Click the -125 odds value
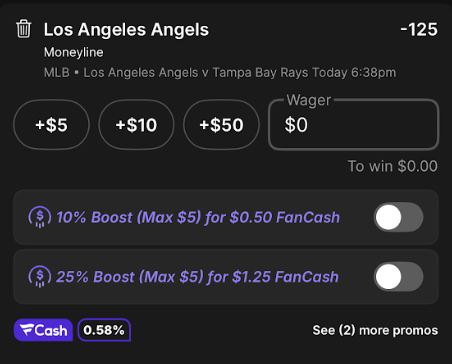This screenshot has width=452, height=364. pos(419,29)
